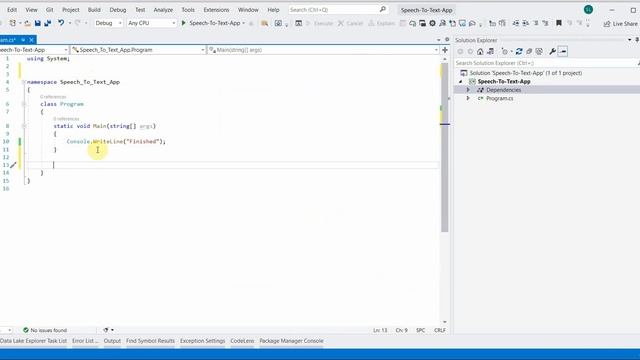
Task: Click the main search box
Action: pyautogui.click(x=338, y=9)
